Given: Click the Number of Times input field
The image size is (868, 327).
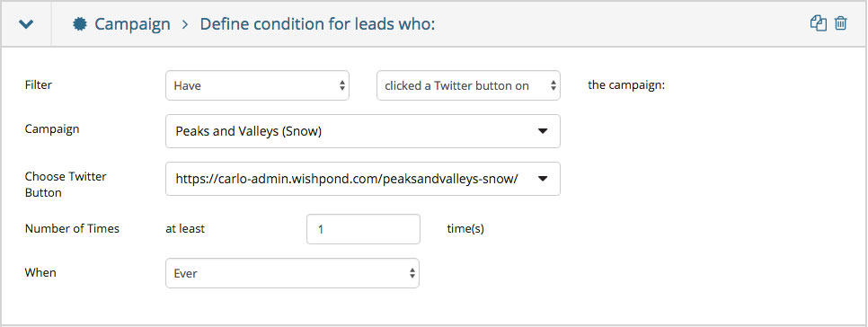Looking at the screenshot, I should (x=363, y=229).
